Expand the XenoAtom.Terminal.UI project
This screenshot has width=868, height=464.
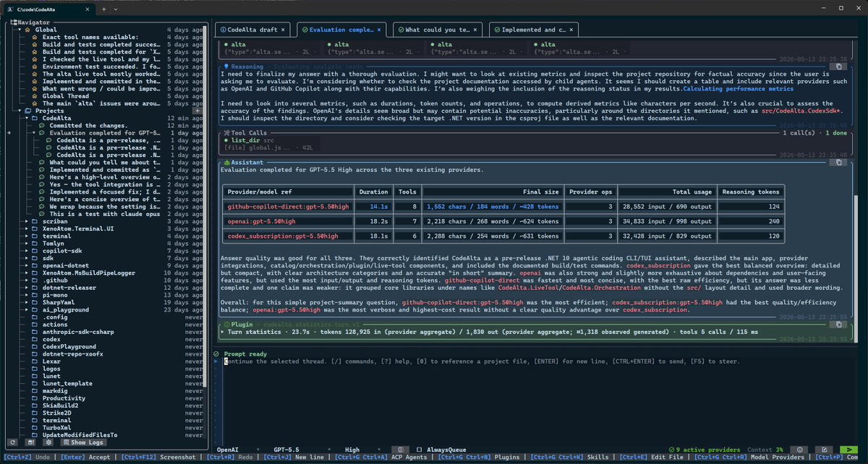click(x=26, y=228)
